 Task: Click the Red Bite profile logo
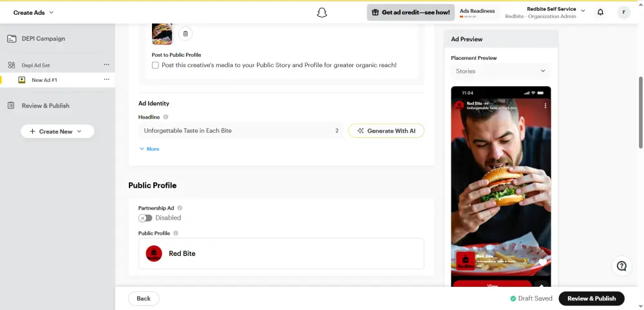click(154, 254)
